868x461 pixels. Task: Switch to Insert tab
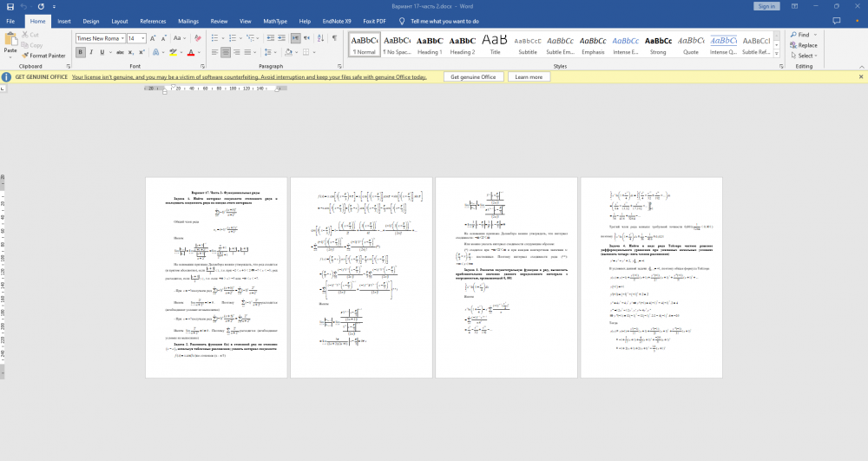64,21
